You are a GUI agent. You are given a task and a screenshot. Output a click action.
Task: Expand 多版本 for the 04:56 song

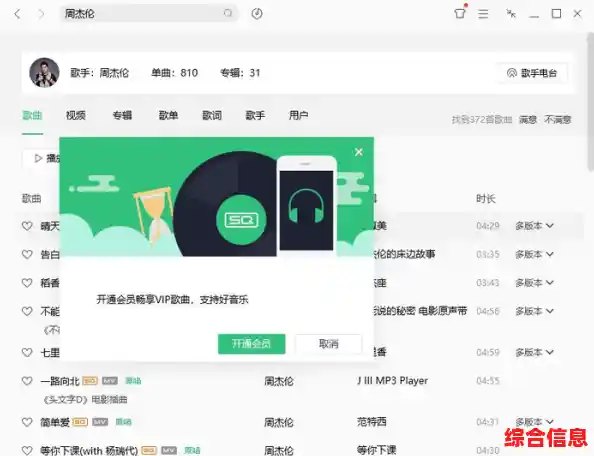click(534, 311)
